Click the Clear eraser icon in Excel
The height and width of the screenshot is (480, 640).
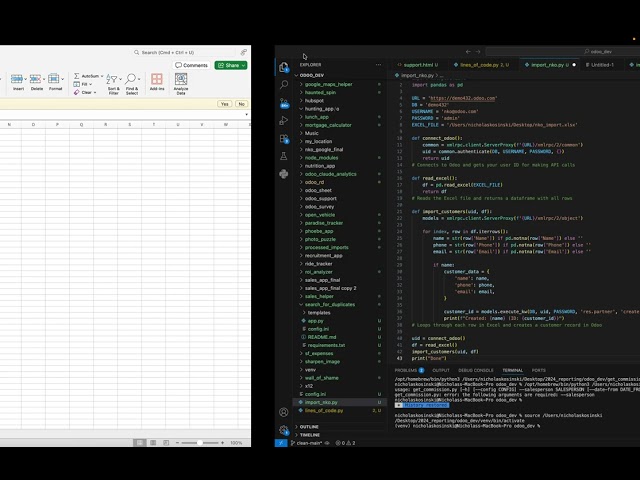(76, 92)
